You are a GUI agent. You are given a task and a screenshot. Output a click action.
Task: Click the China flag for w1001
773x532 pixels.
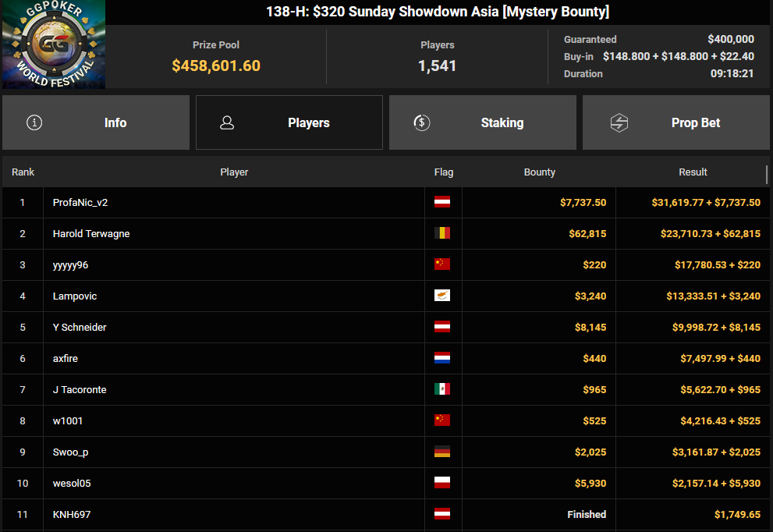point(442,420)
